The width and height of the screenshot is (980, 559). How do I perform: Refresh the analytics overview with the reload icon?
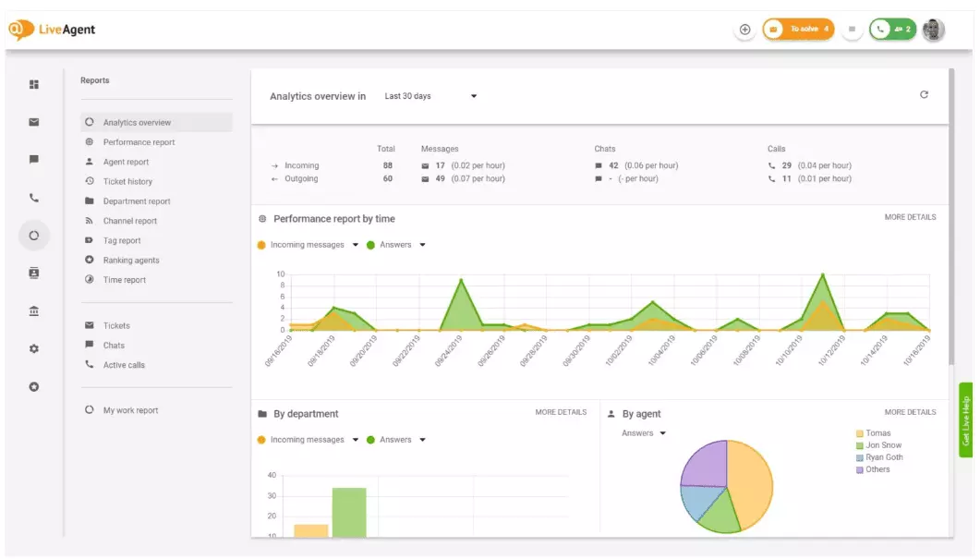924,95
